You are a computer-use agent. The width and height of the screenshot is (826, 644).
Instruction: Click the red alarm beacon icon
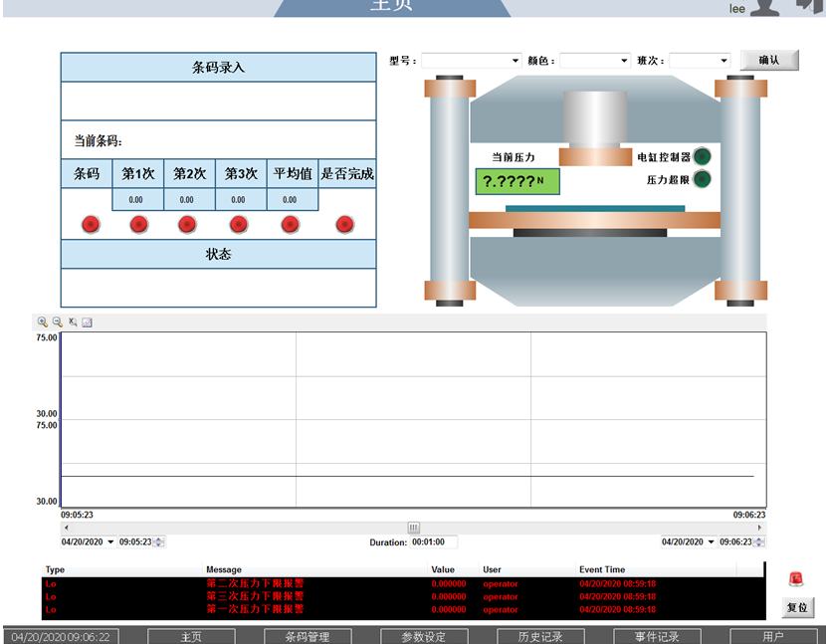796,579
